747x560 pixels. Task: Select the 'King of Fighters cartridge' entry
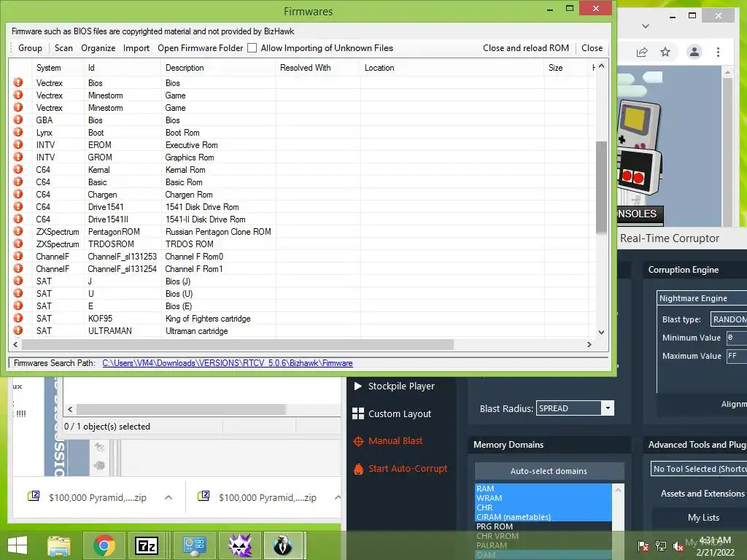(x=208, y=319)
